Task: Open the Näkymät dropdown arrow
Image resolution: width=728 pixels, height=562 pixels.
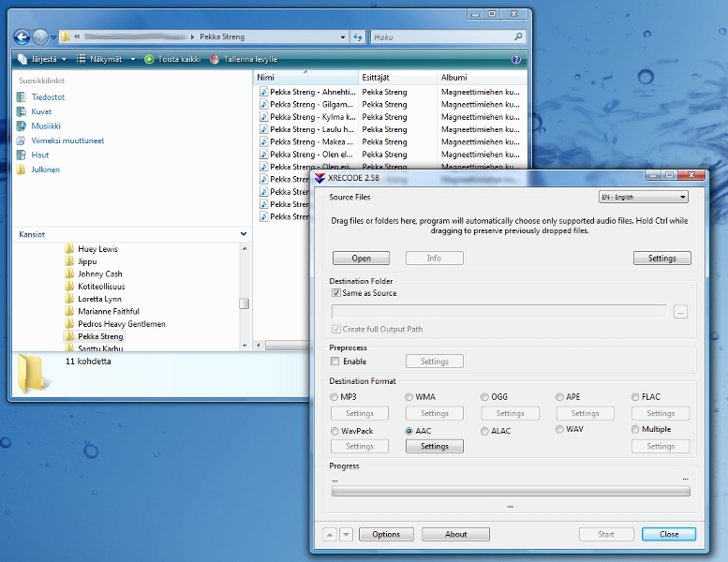Action: 133,59
